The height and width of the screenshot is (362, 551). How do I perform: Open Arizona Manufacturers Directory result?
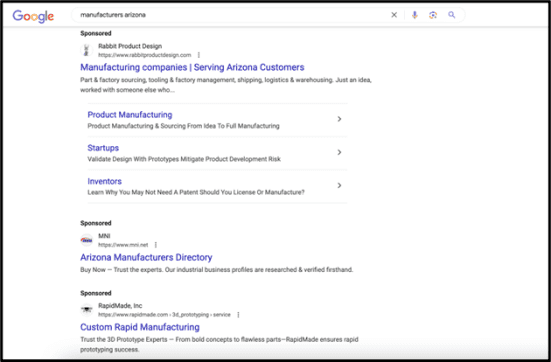(146, 257)
